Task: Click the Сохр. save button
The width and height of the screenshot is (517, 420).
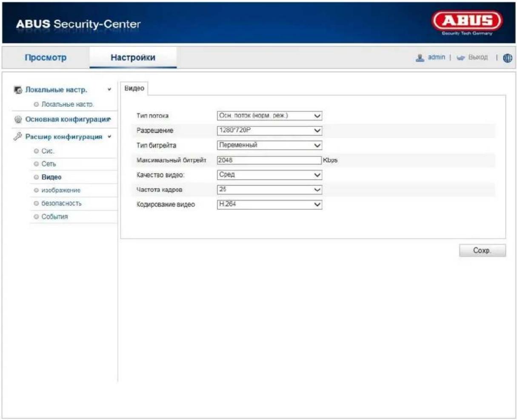Action: pyautogui.click(x=483, y=251)
